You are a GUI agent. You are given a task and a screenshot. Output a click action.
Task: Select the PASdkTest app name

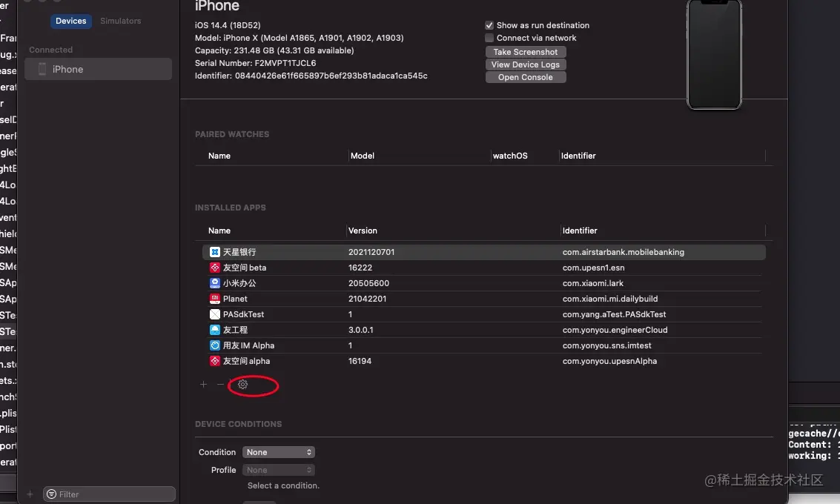click(243, 314)
